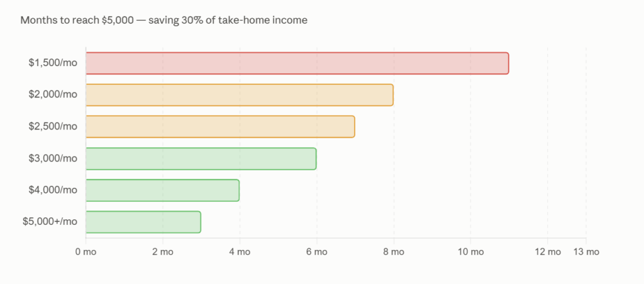Click the 13 mo tick label

pos(586,252)
